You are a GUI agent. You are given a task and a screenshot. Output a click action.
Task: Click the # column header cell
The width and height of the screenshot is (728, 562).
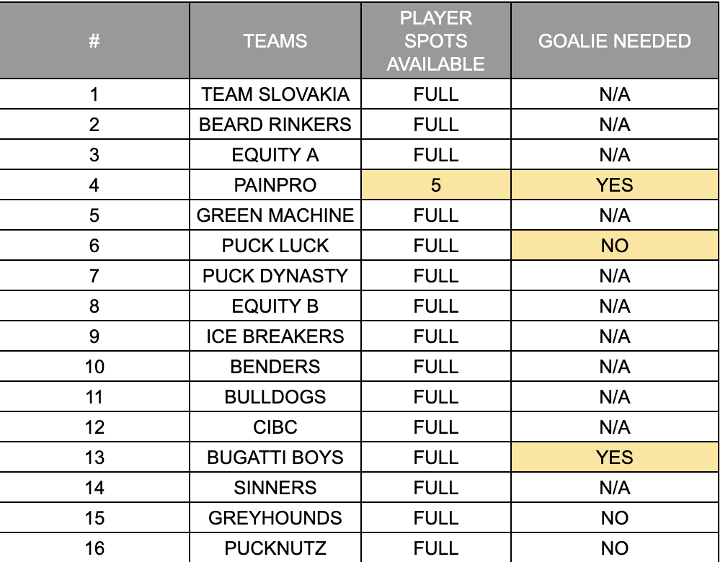94,41
